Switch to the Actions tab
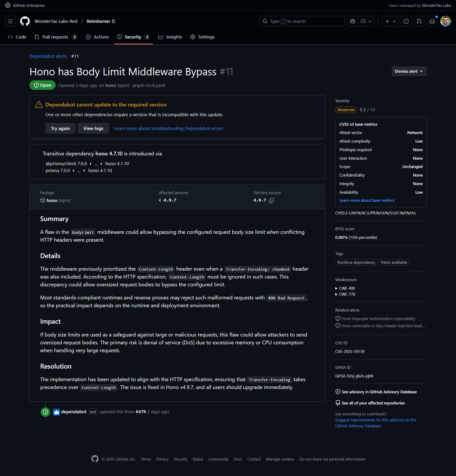 [x=97, y=37]
